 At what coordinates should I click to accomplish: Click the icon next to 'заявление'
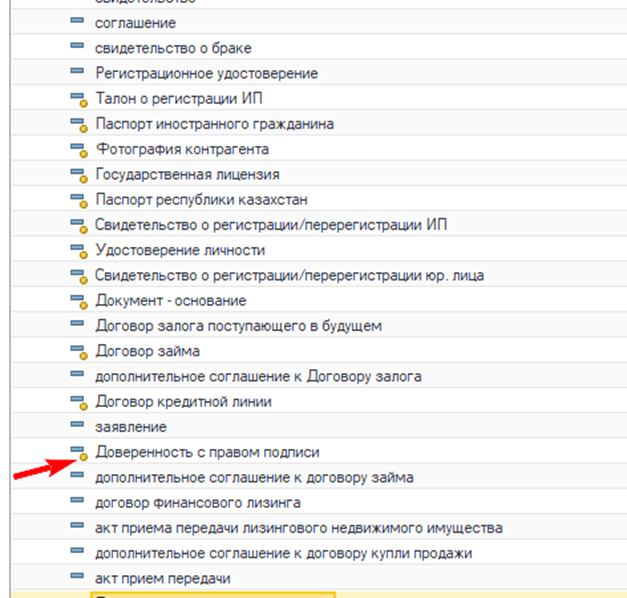pos(77,424)
